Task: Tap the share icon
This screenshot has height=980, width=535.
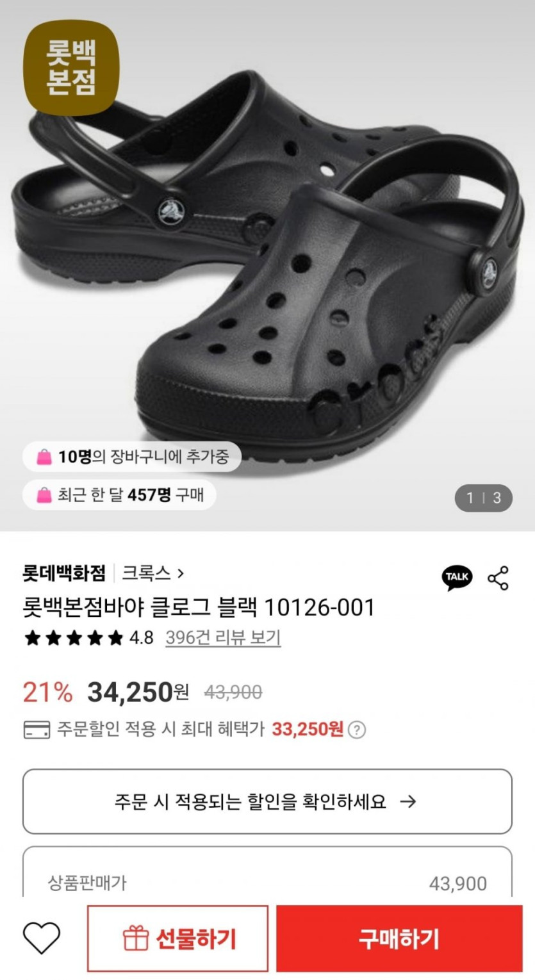Action: 498,578
